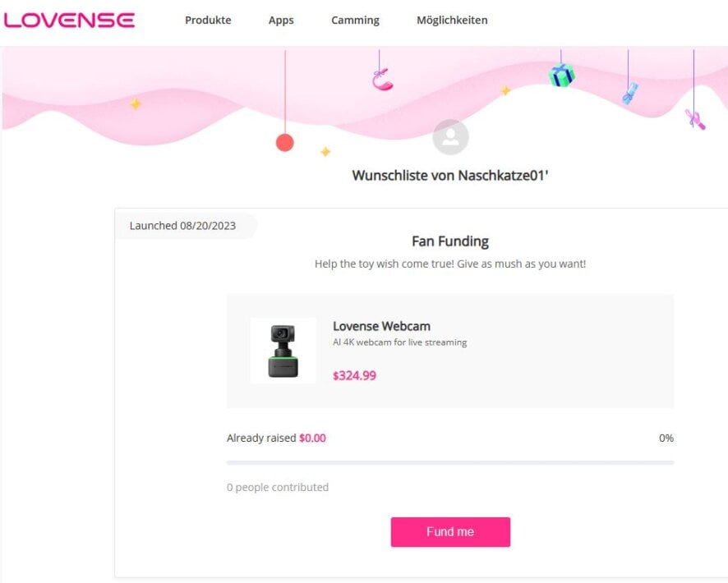Click the pink hanging toy at right
Viewport: 728px width, 583px height.
tap(695, 120)
